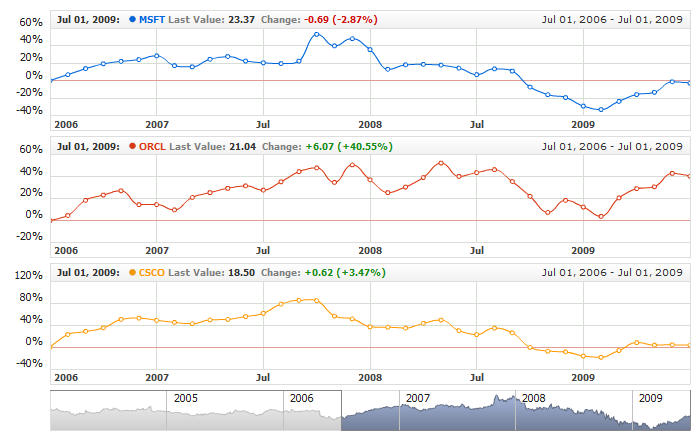Click the MSFT line's lowest data point

pos(600,110)
